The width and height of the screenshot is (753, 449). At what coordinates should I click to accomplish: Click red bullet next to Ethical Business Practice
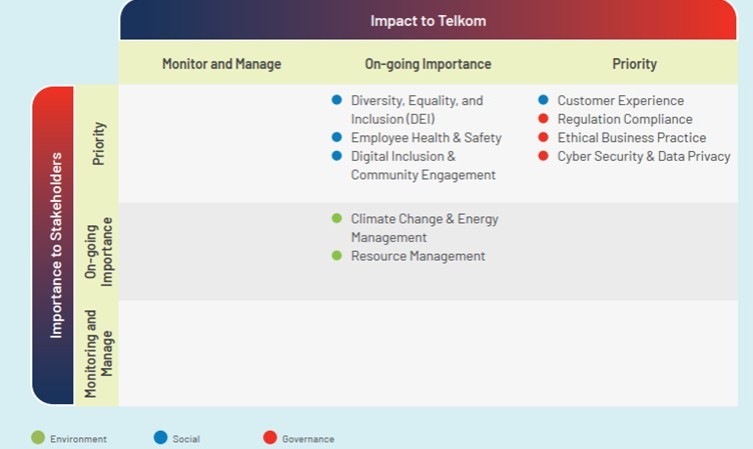pos(543,137)
